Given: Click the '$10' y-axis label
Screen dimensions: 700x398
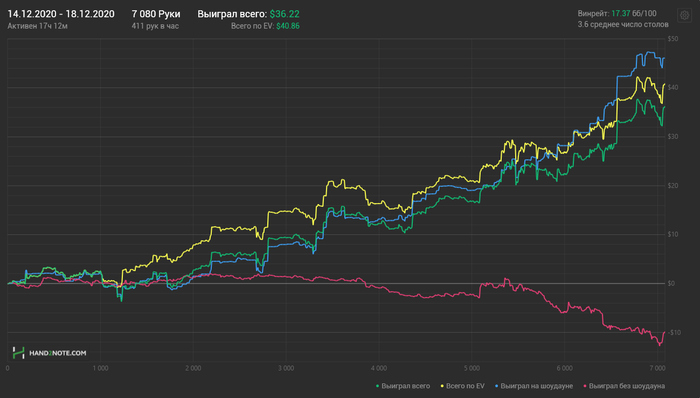Looking at the screenshot, I should point(673,234).
